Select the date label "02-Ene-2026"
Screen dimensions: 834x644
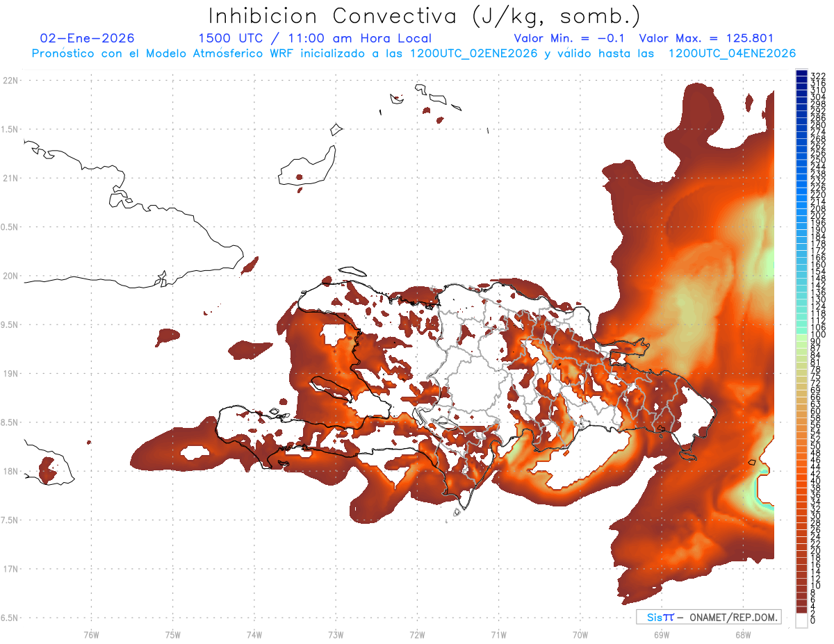coord(88,38)
